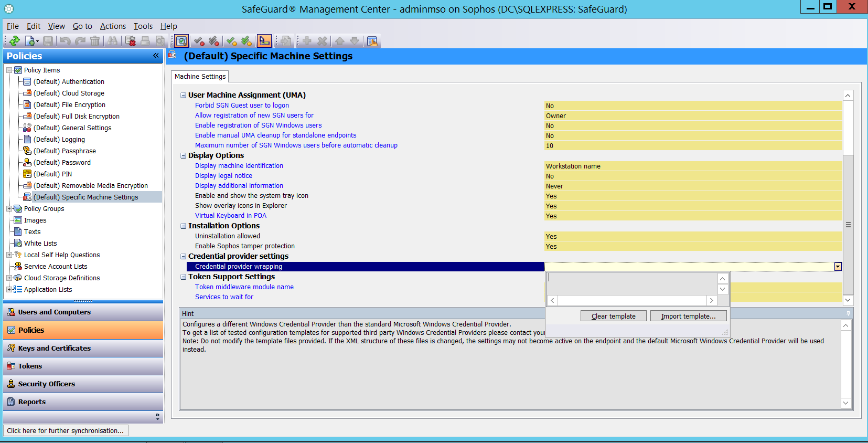
Task: Click the window-with-hand toolbar icon
Action: [x=372, y=41]
